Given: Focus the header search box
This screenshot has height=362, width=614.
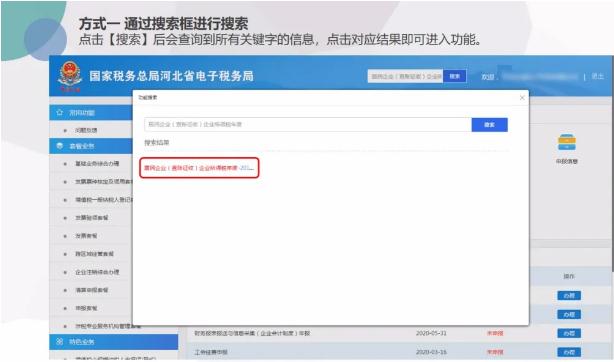Looking at the screenshot, I should (405, 76).
